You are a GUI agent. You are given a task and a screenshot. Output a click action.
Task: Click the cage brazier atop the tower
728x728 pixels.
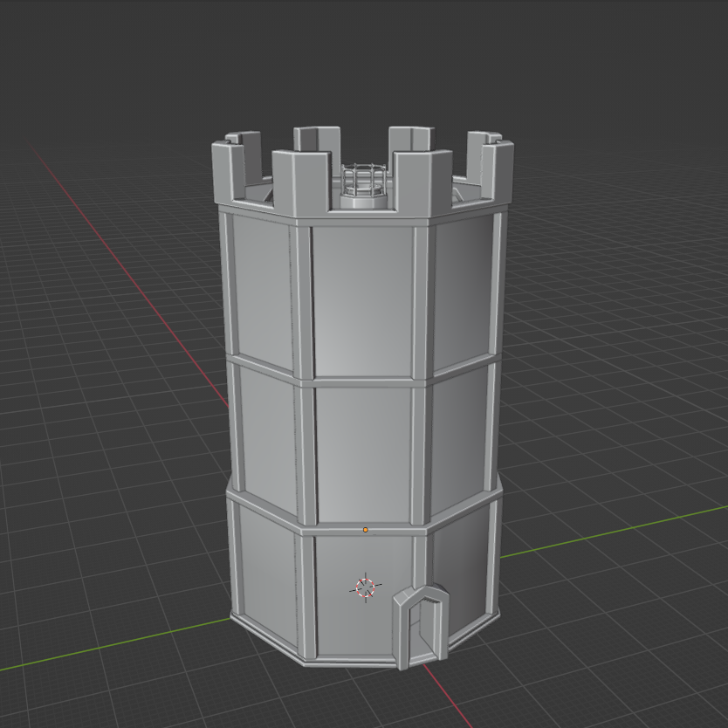click(363, 186)
